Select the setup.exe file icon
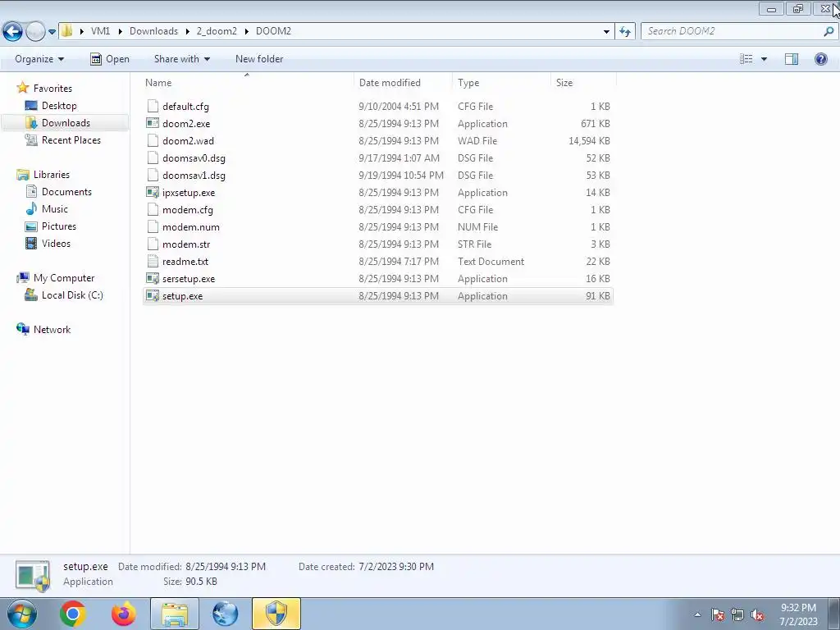The image size is (840, 630). click(x=153, y=295)
